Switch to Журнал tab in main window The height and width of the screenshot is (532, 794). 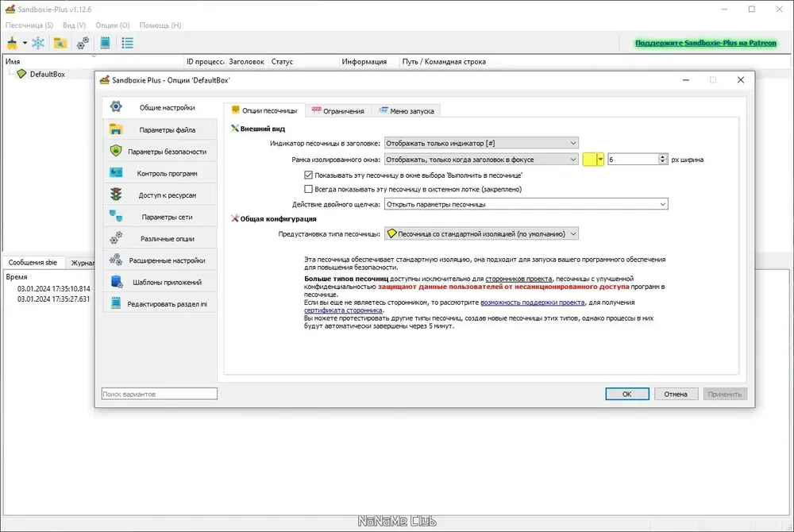click(x=82, y=263)
